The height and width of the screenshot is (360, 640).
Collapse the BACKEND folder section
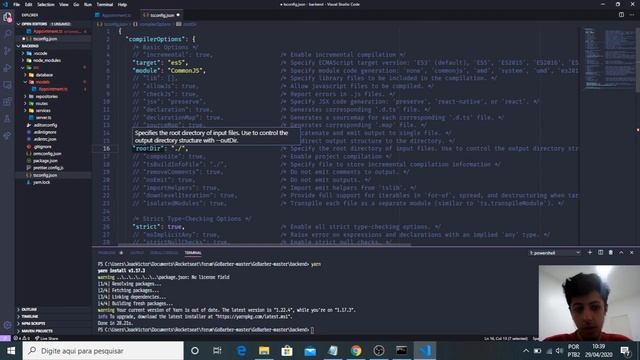[53, 46]
